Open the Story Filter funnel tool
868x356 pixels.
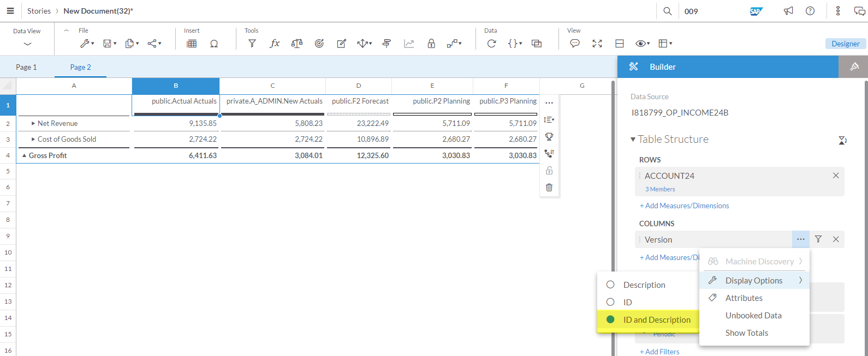(x=252, y=44)
